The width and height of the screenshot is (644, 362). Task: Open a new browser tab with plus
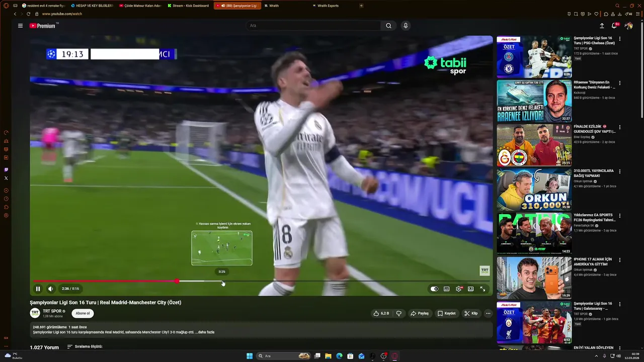tap(361, 6)
